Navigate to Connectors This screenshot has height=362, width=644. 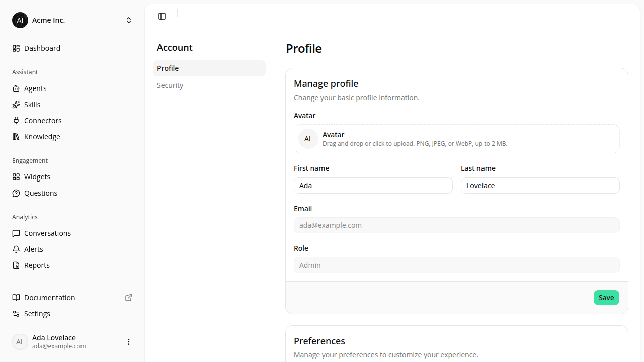tap(72, 121)
